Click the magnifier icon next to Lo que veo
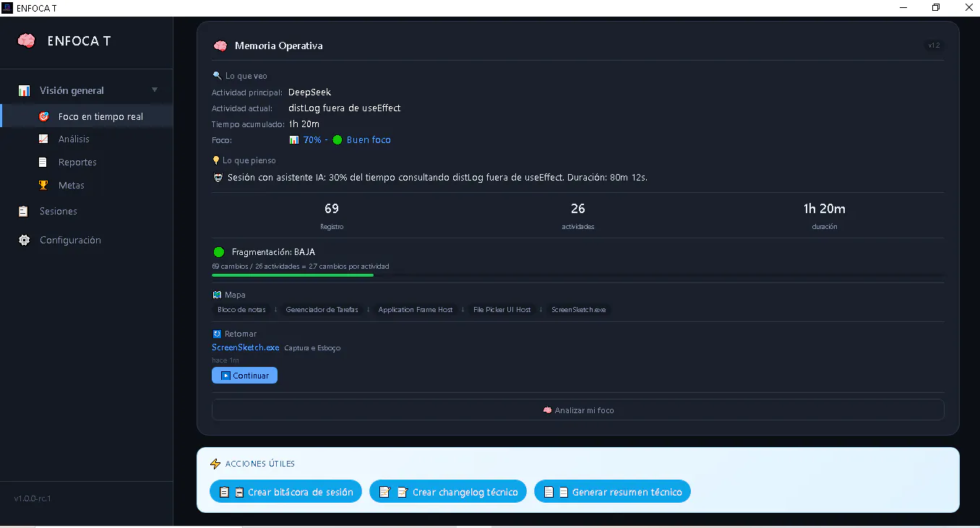 217,75
